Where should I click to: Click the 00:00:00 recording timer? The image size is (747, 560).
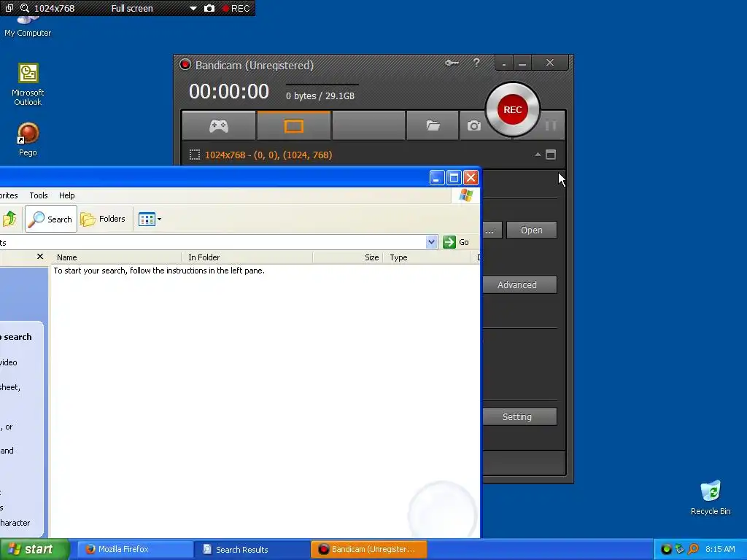click(229, 91)
